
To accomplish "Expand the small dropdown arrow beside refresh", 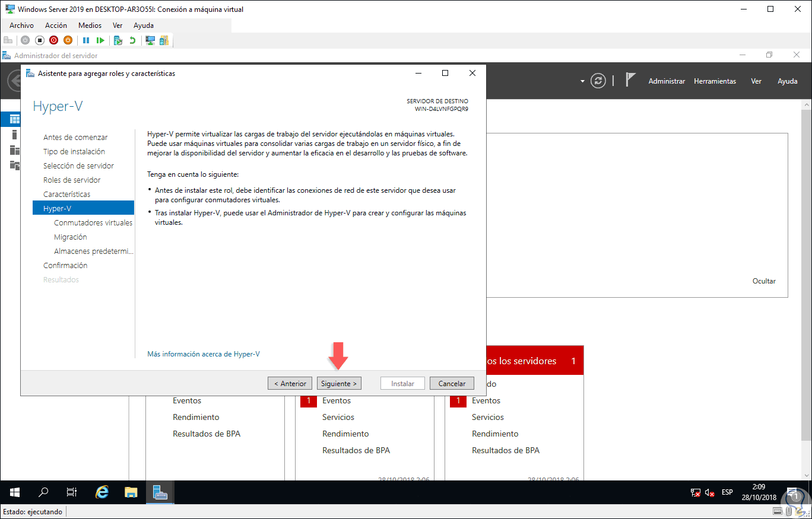I will (583, 81).
